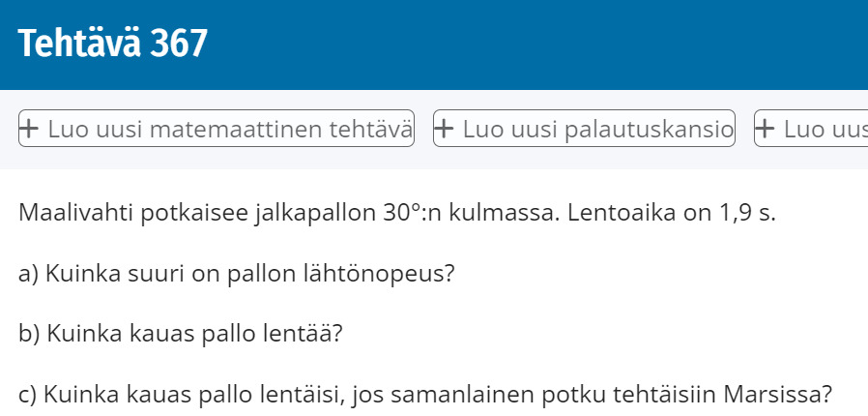
Task: Click question a) about 'lähtönopeus'
Action: [x=236, y=274]
